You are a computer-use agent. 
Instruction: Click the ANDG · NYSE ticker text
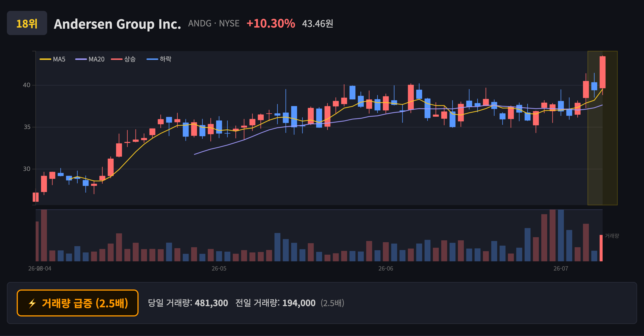click(x=214, y=24)
